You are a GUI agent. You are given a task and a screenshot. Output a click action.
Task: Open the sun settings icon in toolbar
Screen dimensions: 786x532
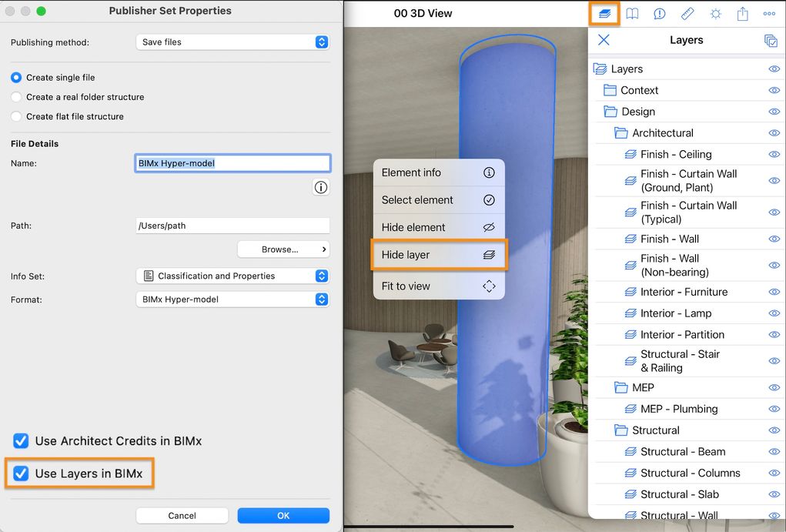715,14
